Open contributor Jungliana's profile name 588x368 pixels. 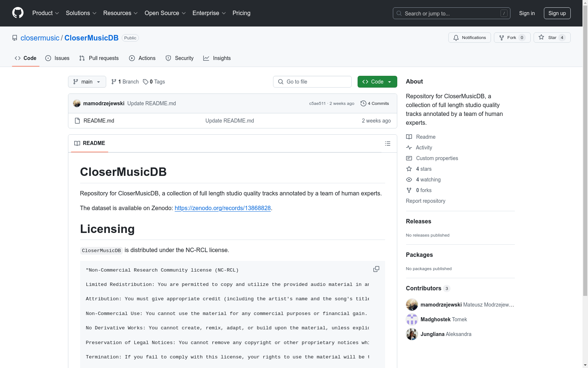[433, 334]
